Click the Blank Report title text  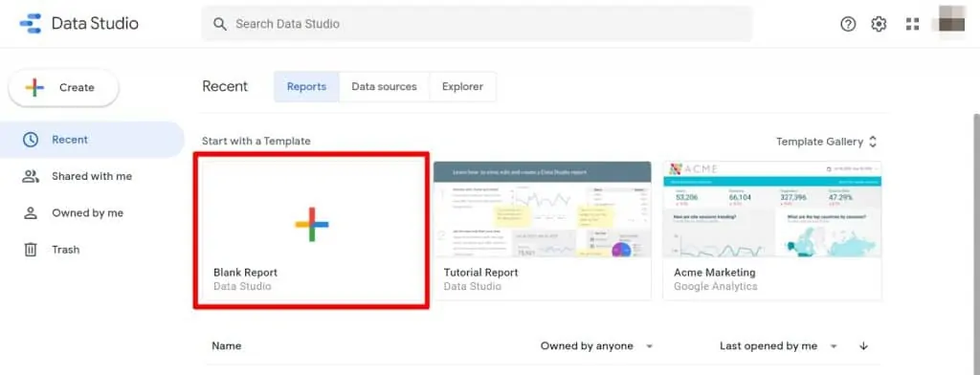[x=246, y=273]
